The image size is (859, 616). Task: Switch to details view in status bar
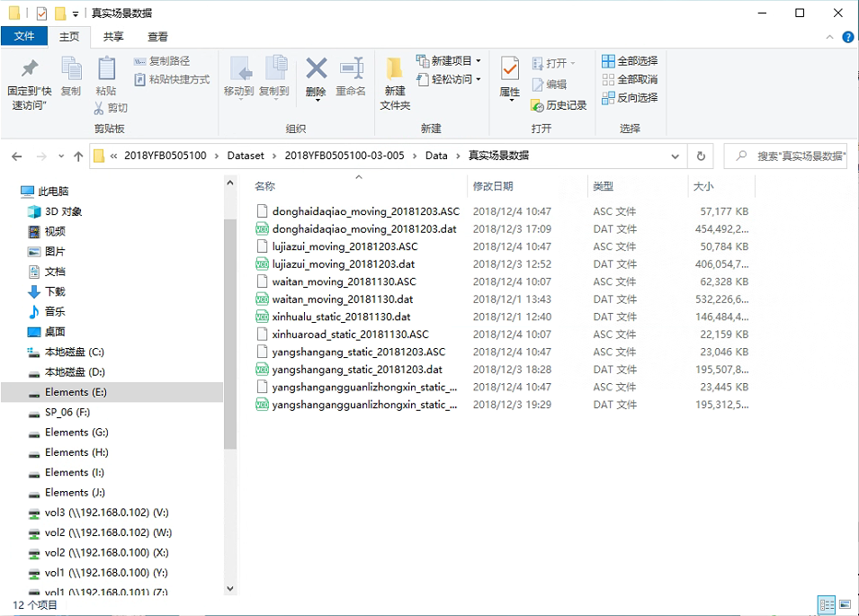827,604
